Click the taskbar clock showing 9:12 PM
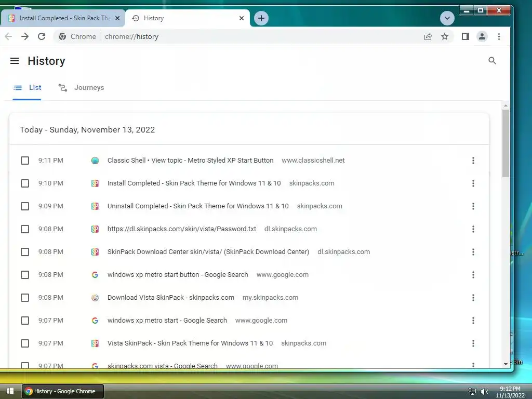Screen dimensions: 532x399 click(x=510, y=392)
